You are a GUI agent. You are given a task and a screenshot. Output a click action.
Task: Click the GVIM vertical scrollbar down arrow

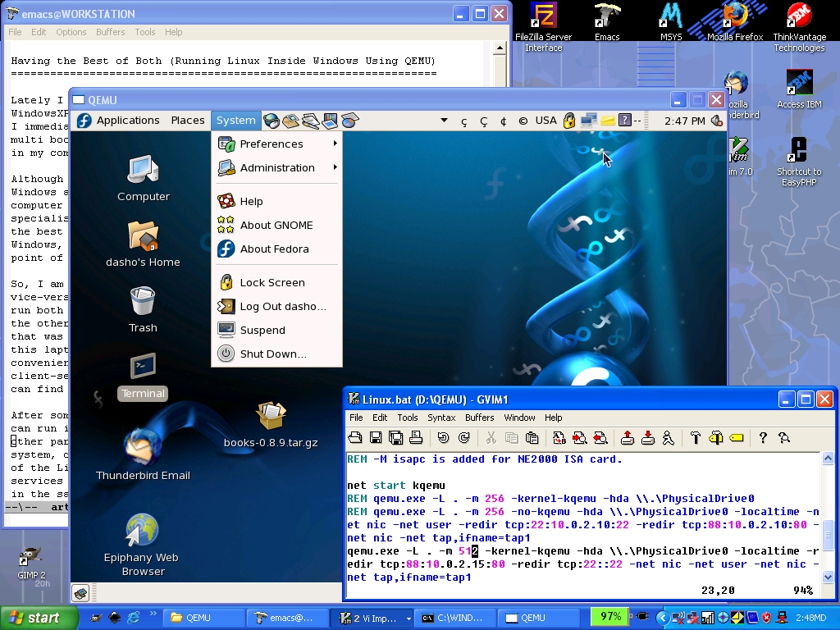(x=828, y=577)
